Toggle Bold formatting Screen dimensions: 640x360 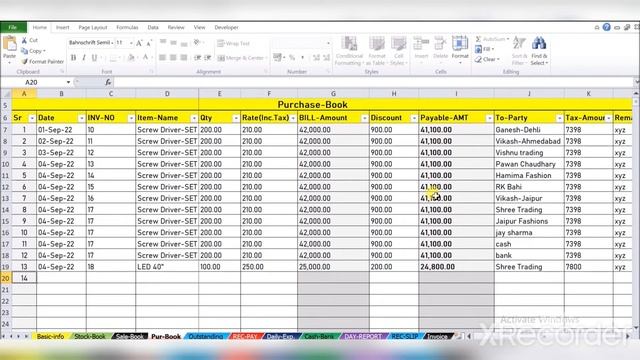point(73,58)
